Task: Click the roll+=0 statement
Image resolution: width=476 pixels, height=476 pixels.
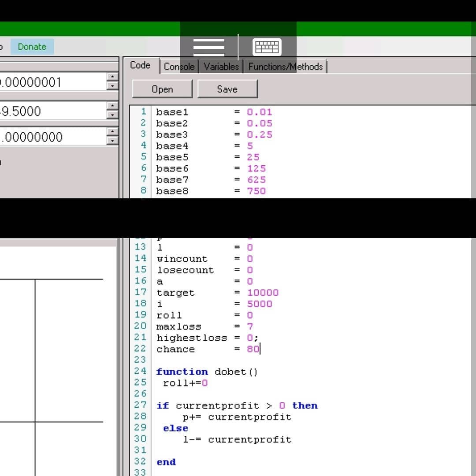Action: pos(185,383)
